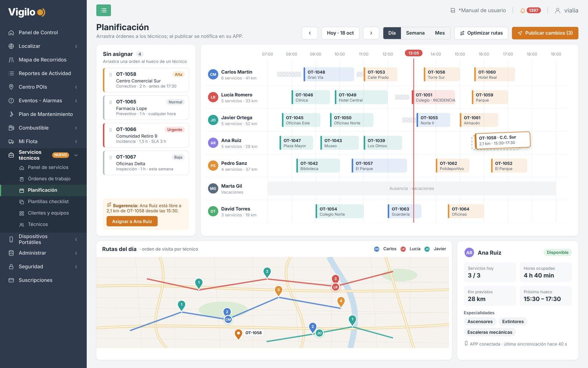Switch the calendar view to Semana
588x368 pixels.
[x=415, y=33]
